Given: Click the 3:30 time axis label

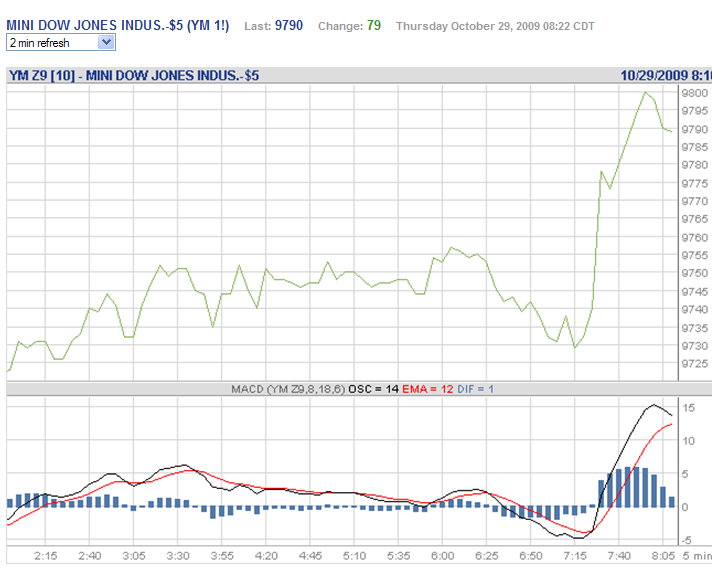Looking at the screenshot, I should [178, 556].
